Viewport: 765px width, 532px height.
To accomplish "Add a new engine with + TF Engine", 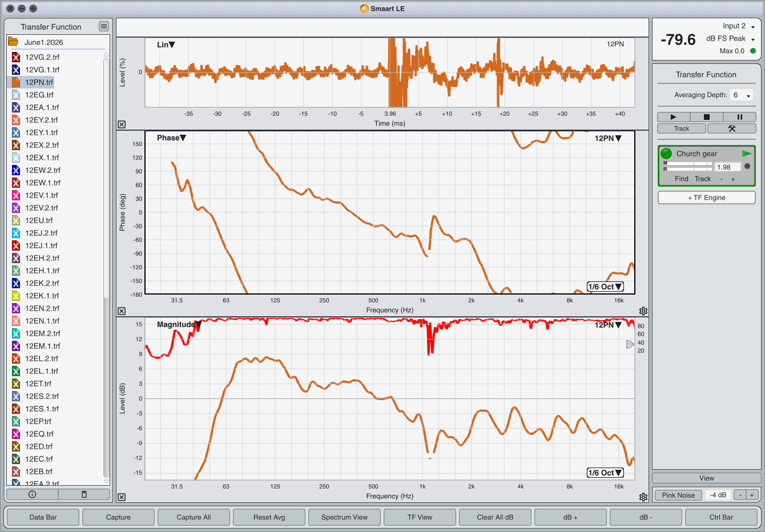I will (706, 198).
